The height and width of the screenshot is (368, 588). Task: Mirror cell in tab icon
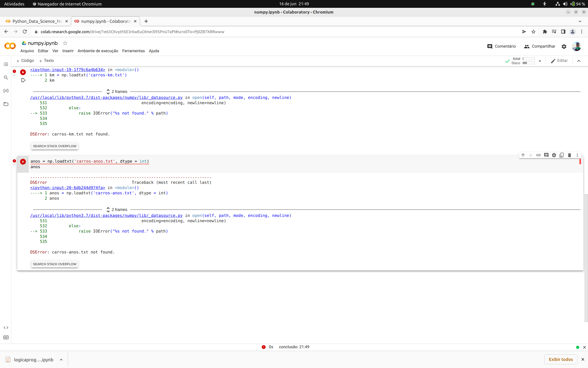[x=562, y=155]
